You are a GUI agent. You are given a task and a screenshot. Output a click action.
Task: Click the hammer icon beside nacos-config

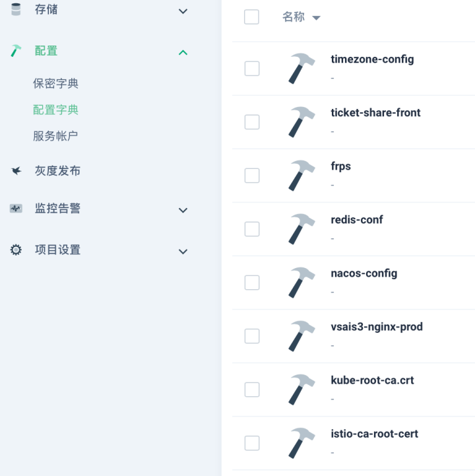click(x=301, y=282)
